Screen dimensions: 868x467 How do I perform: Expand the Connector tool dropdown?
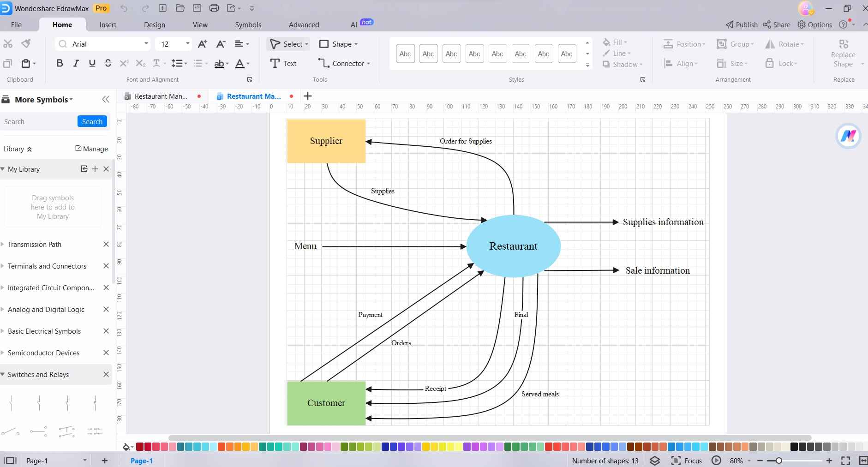tap(369, 64)
